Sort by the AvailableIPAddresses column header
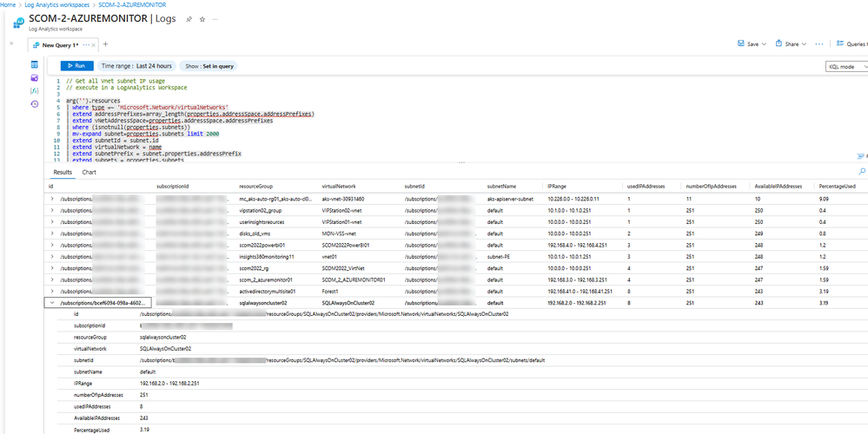The image size is (868, 434). click(778, 187)
